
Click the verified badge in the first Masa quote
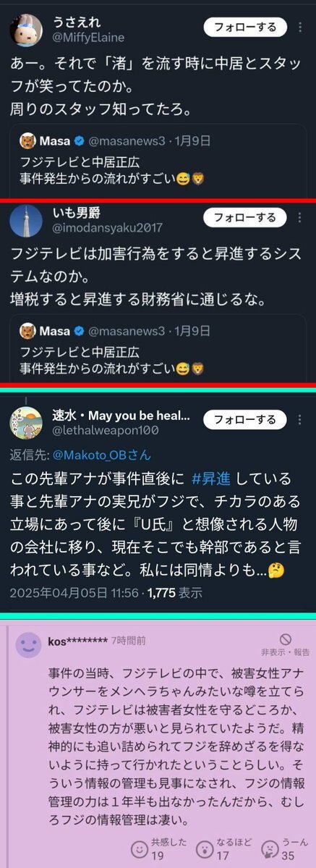pos(80,141)
